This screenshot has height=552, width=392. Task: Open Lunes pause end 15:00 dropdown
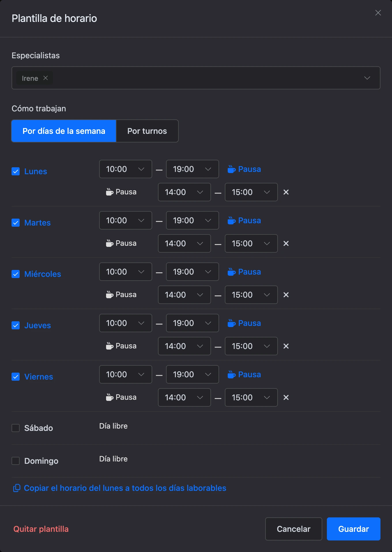(x=251, y=192)
